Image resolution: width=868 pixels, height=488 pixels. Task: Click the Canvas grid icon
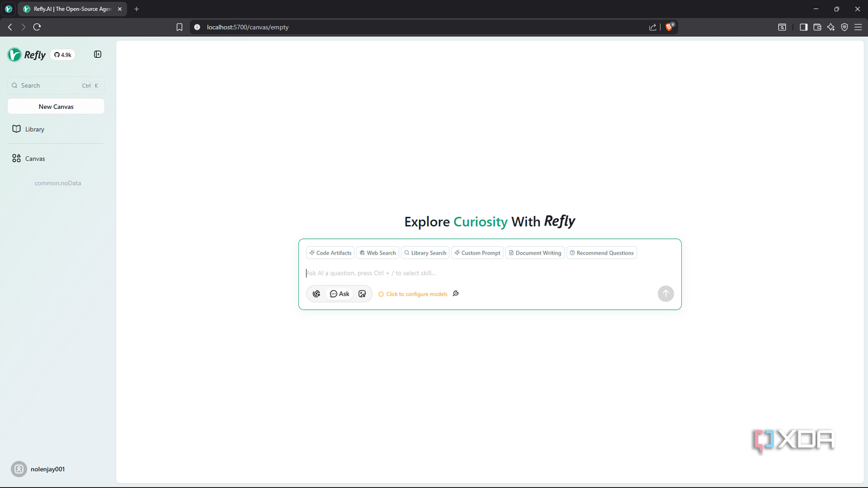click(16, 158)
